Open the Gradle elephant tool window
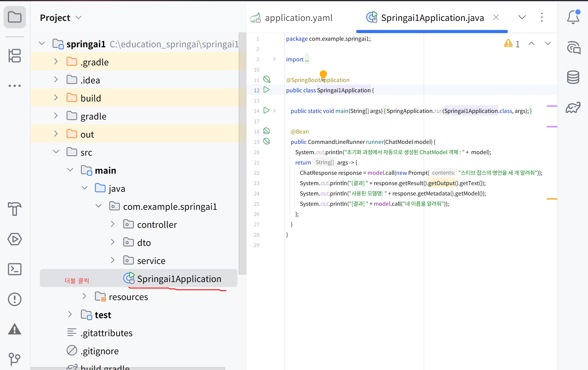The image size is (588, 370). tap(573, 107)
